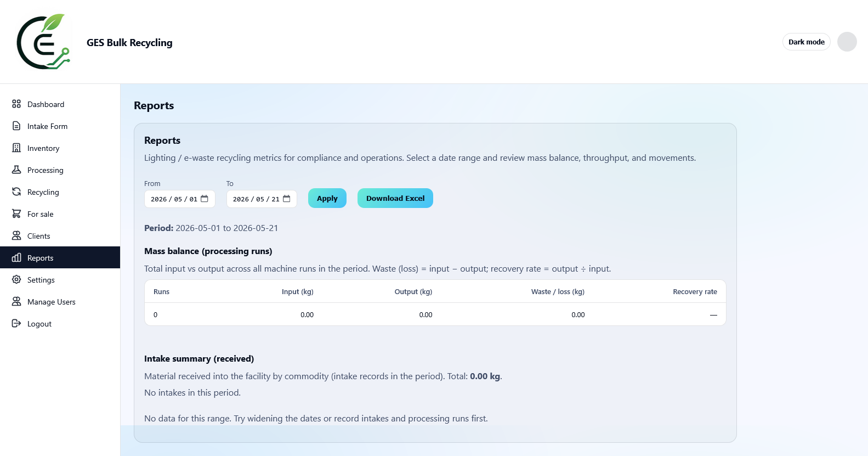Click the Clients people icon
Screen dimensions: 868x456
click(x=16, y=235)
